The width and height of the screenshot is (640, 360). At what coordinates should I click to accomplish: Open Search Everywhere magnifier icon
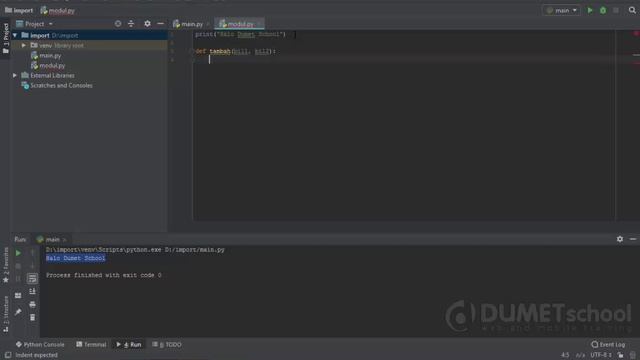[x=632, y=10]
